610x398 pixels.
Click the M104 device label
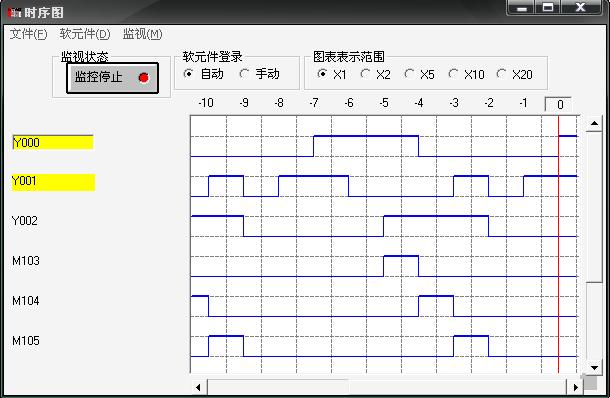coord(26,301)
